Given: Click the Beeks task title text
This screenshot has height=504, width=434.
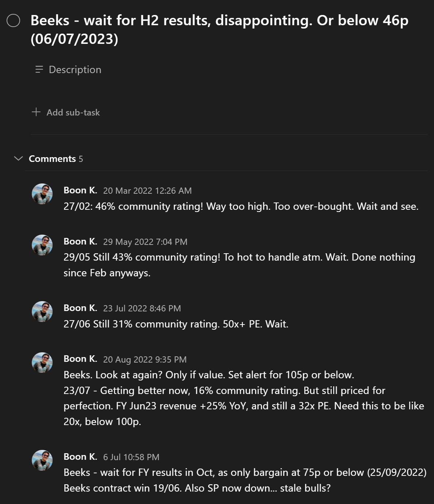Looking at the screenshot, I should click(x=219, y=30).
